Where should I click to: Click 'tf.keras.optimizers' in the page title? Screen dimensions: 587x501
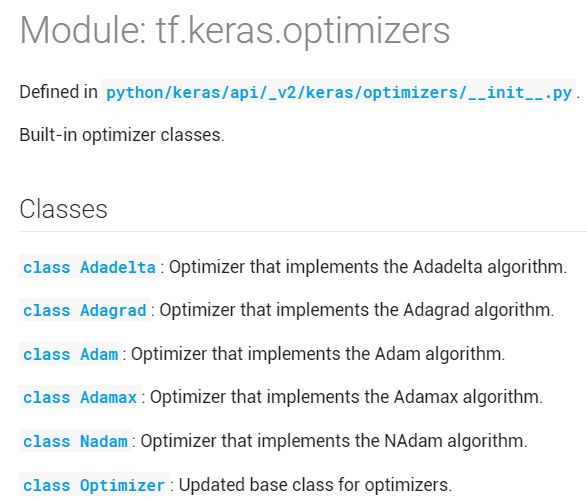click(x=302, y=30)
